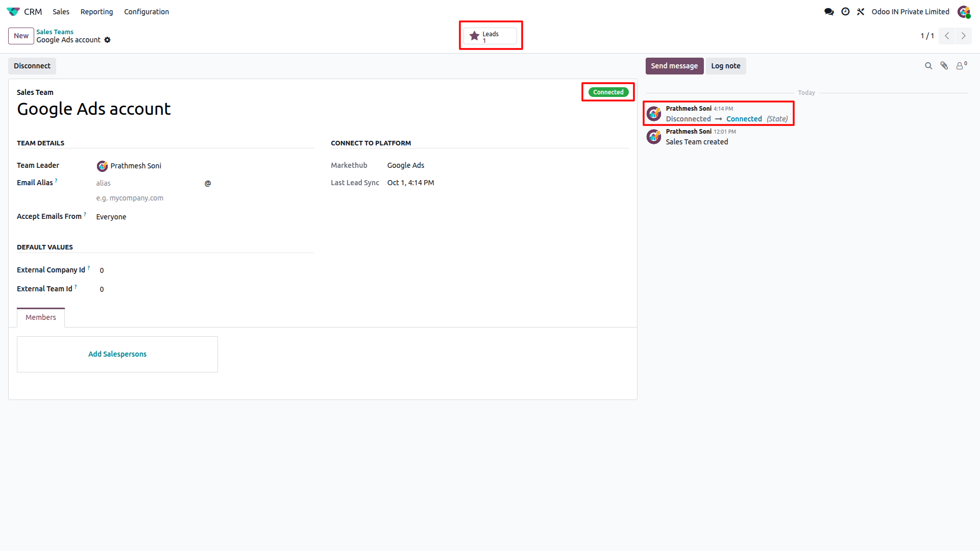
Task: Click the Disconnect button
Action: (32, 66)
